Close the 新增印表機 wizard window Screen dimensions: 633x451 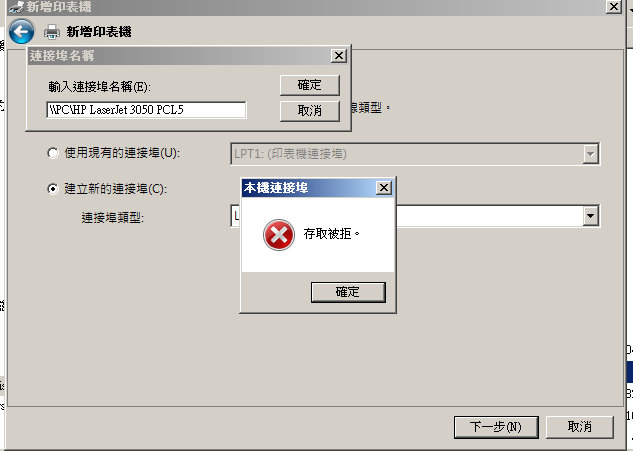tap(614, 6)
